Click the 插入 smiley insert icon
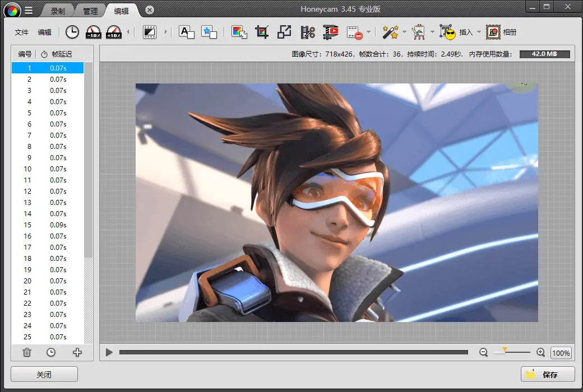 tap(448, 32)
